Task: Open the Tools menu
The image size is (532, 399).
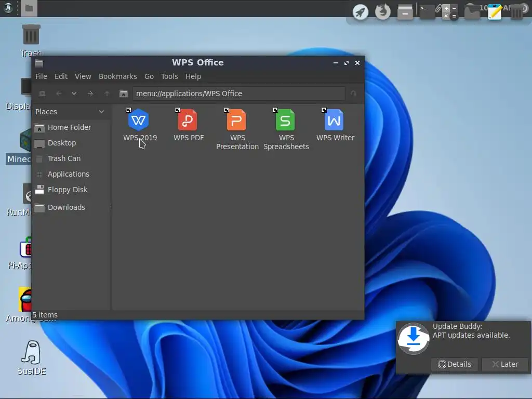Action: pyautogui.click(x=169, y=76)
